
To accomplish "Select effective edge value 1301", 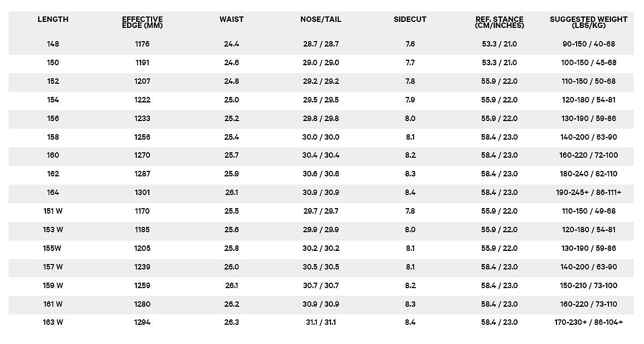I will 142,192.
